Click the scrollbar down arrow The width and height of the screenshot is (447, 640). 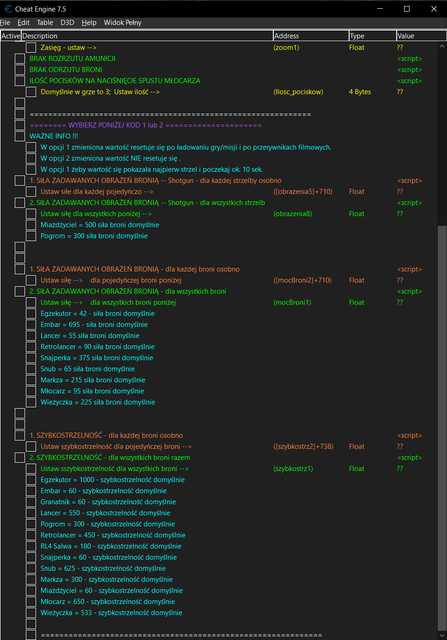tap(442, 636)
